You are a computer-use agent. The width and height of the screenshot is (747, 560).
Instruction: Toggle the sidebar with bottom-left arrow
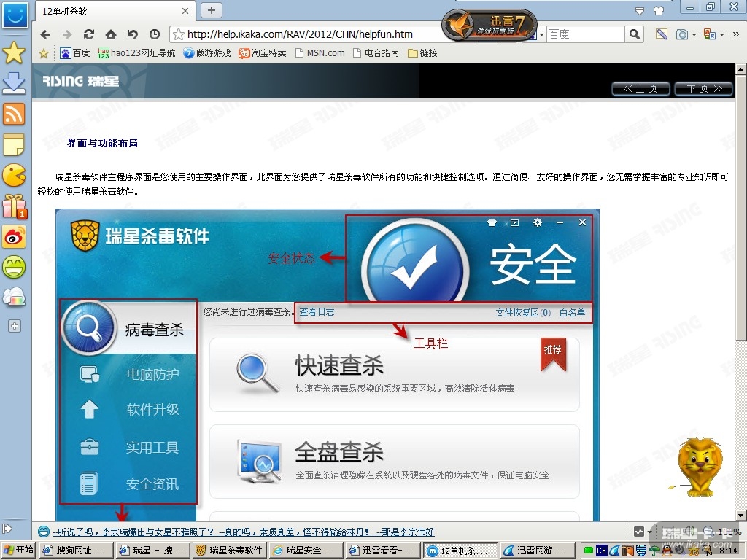coord(7,529)
